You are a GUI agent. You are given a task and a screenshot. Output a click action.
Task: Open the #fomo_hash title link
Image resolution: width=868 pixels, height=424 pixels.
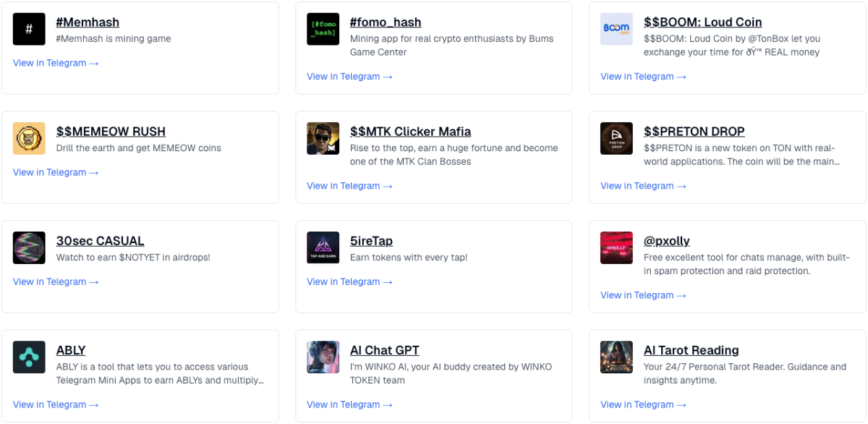click(x=386, y=22)
